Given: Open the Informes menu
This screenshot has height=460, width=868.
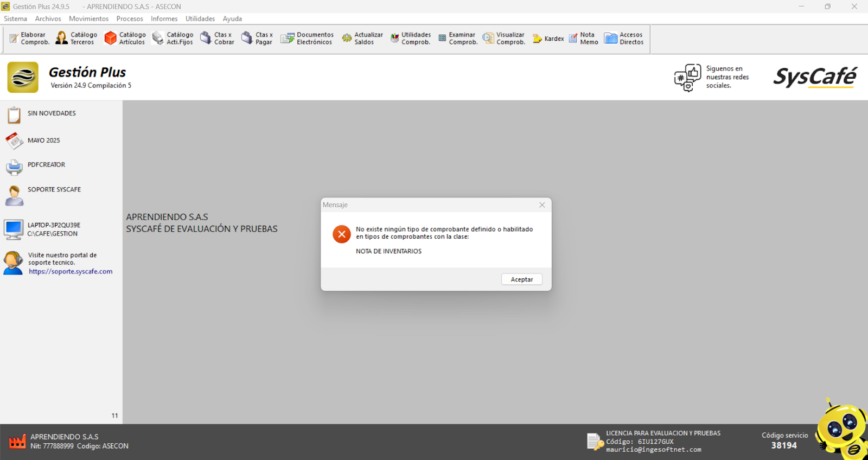Looking at the screenshot, I should (x=164, y=18).
